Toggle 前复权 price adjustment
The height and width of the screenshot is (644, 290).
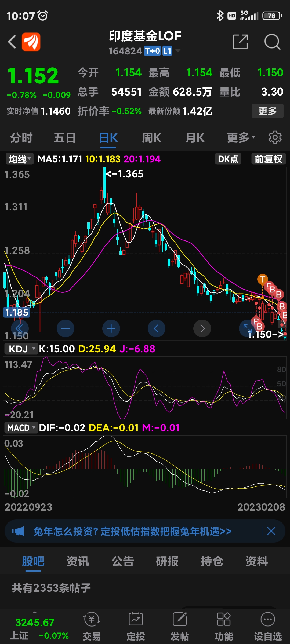point(269,159)
